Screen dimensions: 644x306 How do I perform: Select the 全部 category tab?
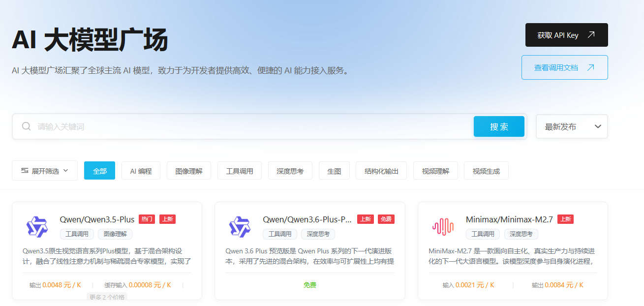click(x=99, y=171)
